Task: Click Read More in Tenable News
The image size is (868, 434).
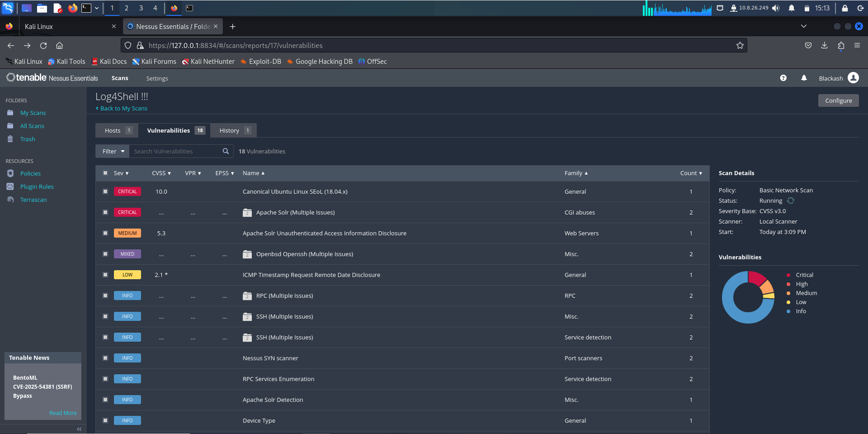Action: click(63, 413)
